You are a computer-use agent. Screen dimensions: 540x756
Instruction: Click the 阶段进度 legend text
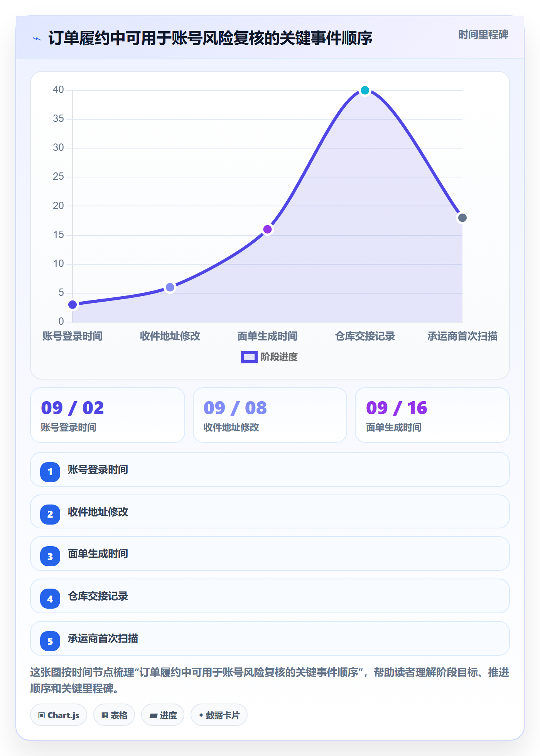(x=279, y=357)
